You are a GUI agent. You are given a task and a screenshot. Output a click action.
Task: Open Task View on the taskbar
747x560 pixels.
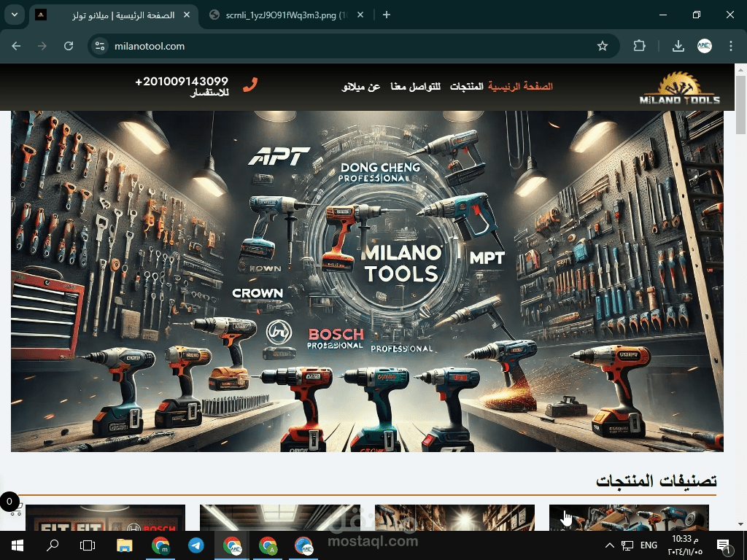(88, 545)
